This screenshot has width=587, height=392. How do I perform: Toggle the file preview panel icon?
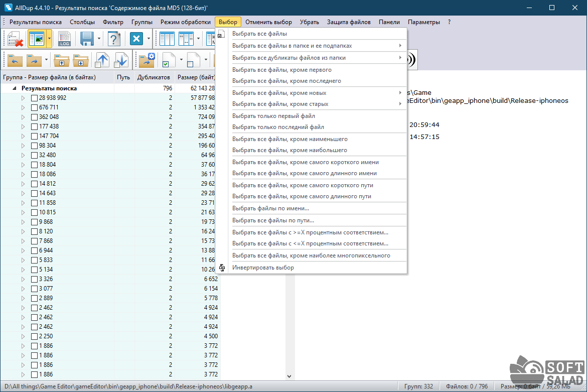pos(37,39)
